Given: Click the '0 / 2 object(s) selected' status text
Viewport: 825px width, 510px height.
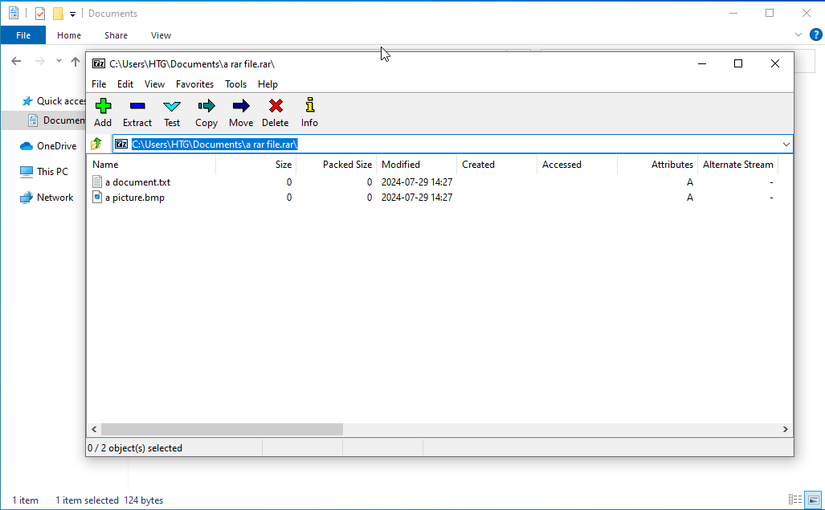Looking at the screenshot, I should 135,448.
